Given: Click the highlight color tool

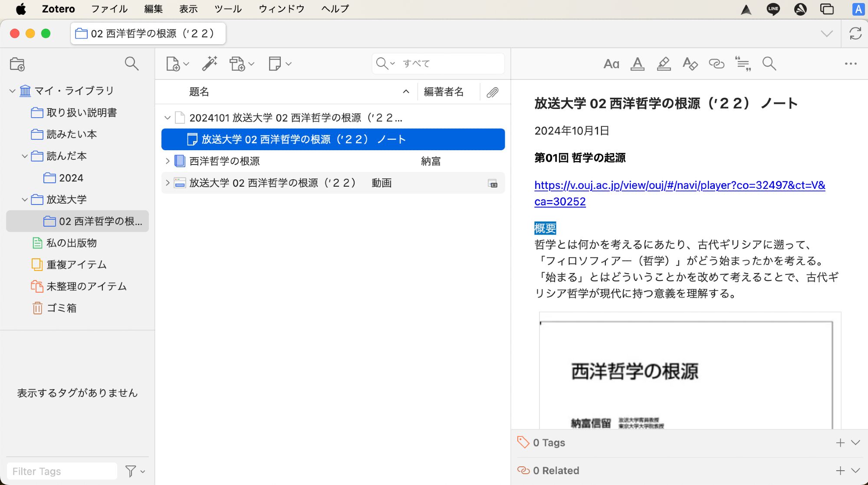Looking at the screenshot, I should pyautogui.click(x=664, y=64).
